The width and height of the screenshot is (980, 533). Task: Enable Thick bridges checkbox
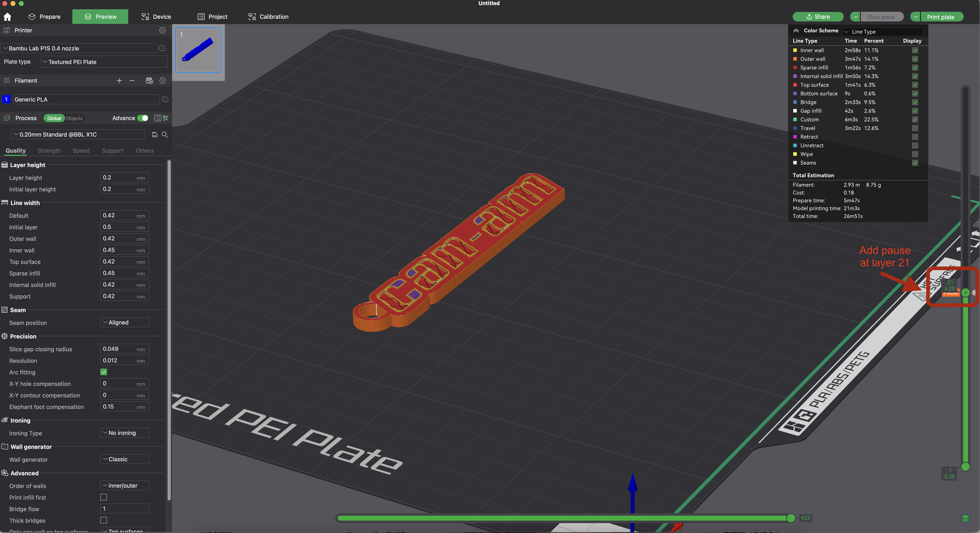click(x=103, y=520)
